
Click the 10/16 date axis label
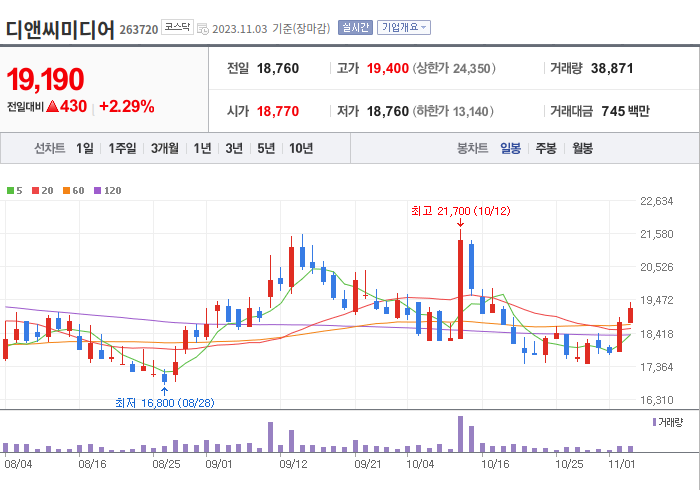(x=495, y=464)
